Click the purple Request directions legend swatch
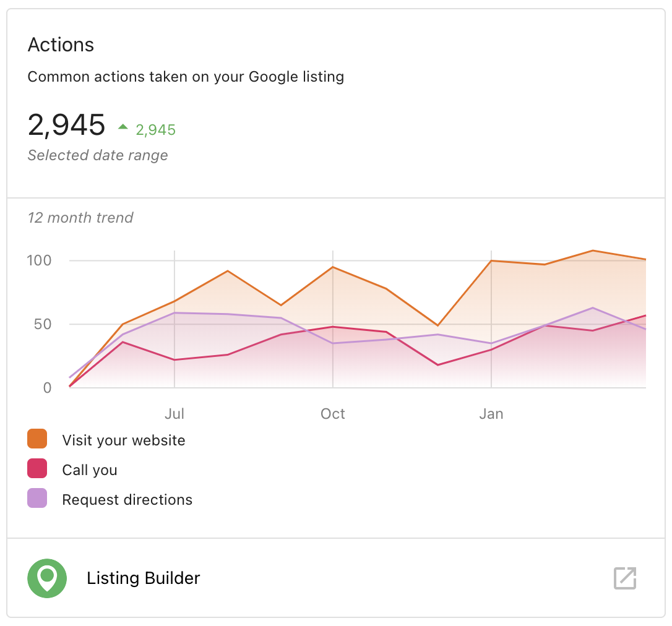 [x=37, y=499]
